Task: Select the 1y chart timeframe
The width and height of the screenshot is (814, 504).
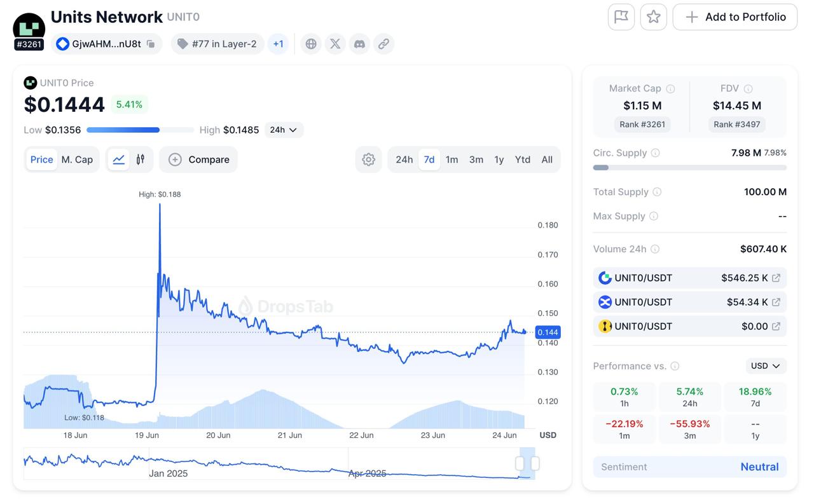Action: click(499, 160)
